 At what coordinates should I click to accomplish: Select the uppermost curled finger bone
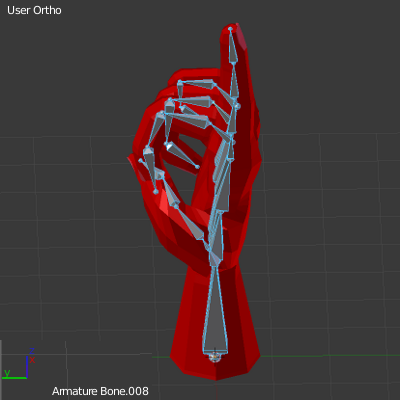[197, 84]
